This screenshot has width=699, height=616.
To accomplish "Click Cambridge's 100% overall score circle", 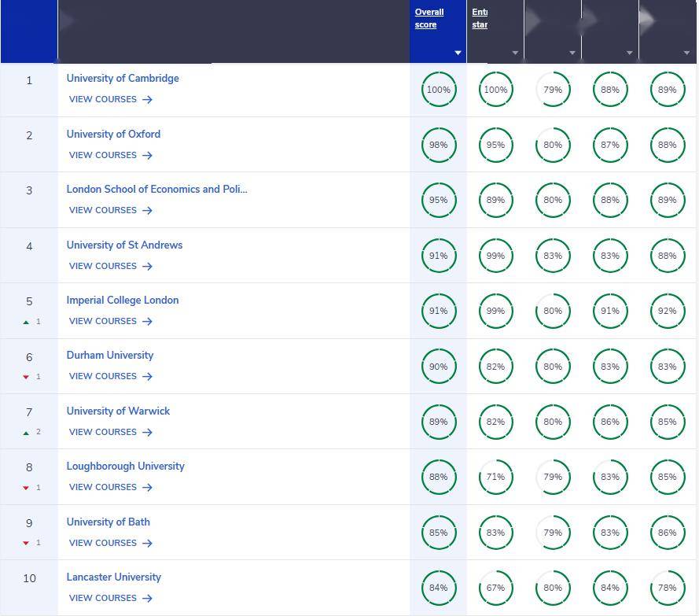I will [x=439, y=89].
